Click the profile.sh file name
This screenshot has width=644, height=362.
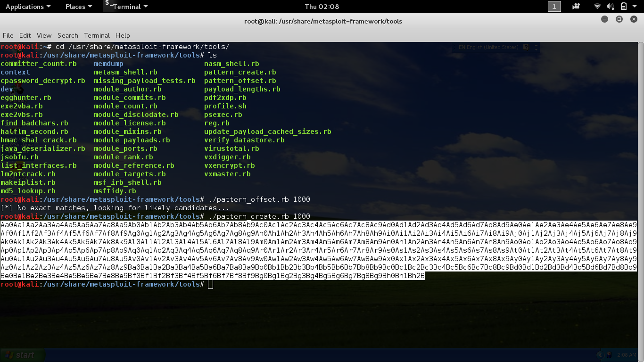(x=225, y=106)
